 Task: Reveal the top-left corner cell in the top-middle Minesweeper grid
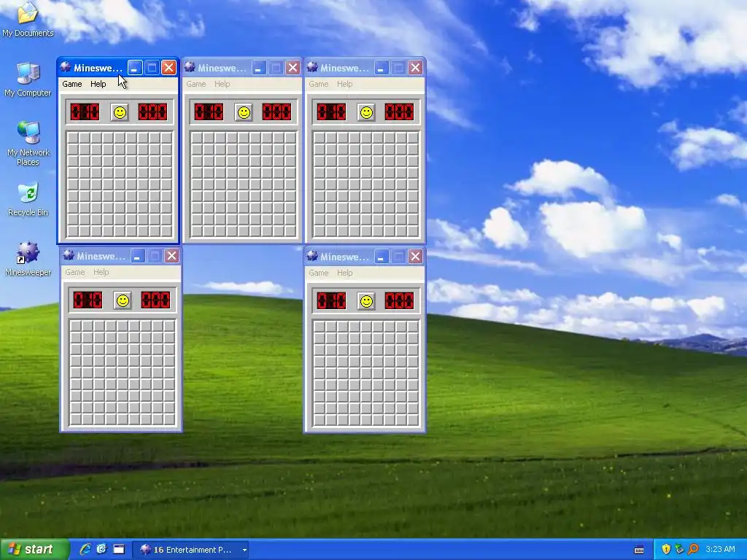(x=197, y=138)
